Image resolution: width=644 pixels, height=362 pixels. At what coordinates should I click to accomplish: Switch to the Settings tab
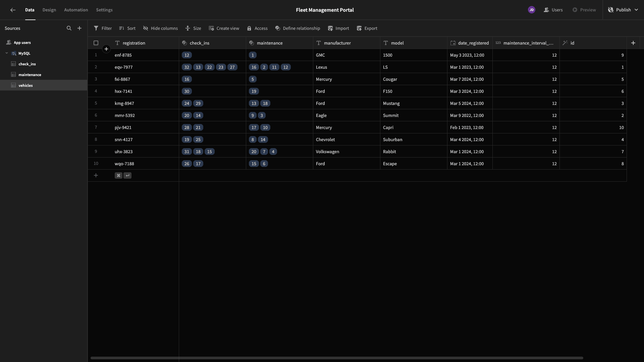[104, 10]
